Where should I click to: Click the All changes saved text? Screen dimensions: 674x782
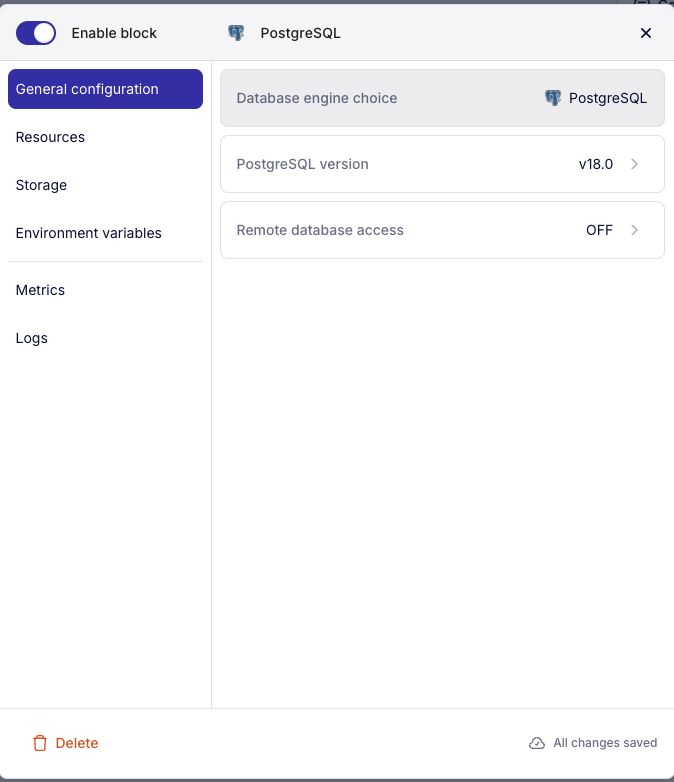(x=605, y=743)
